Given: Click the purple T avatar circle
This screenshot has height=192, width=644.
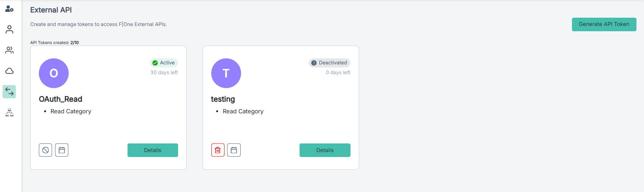Looking at the screenshot, I should (226, 73).
